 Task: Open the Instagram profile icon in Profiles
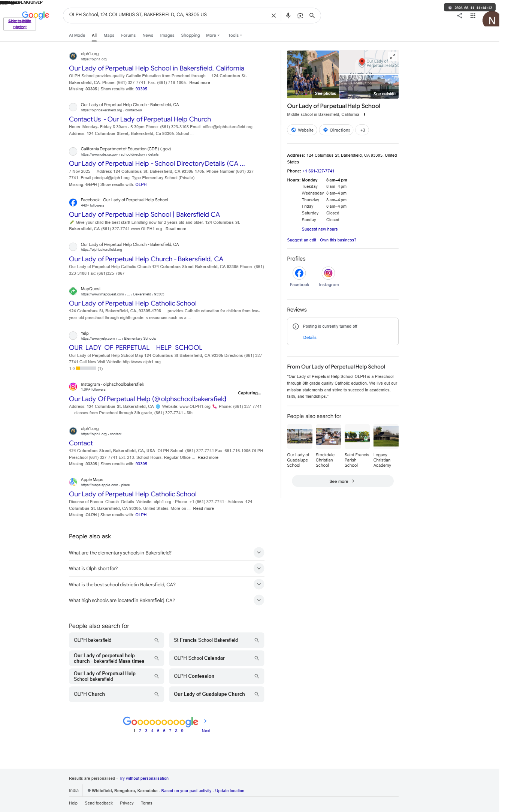coord(328,273)
